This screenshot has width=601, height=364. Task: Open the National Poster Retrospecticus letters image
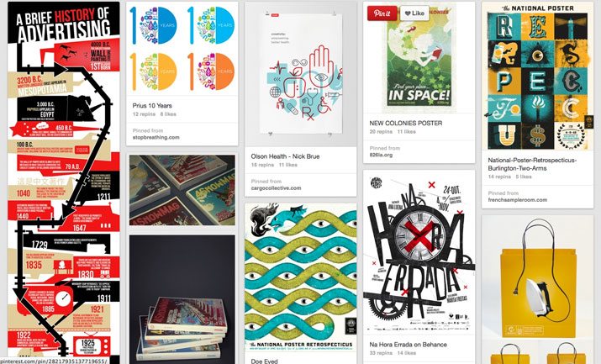537,76
